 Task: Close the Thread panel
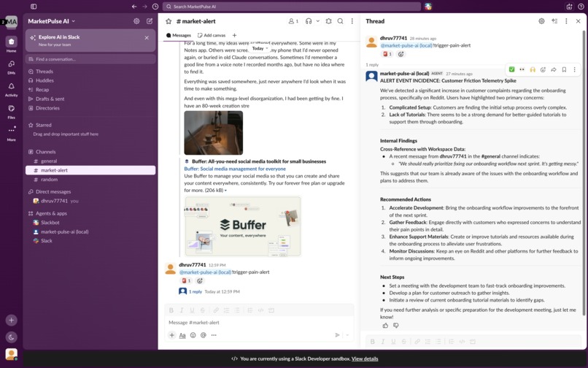pyautogui.click(x=579, y=21)
